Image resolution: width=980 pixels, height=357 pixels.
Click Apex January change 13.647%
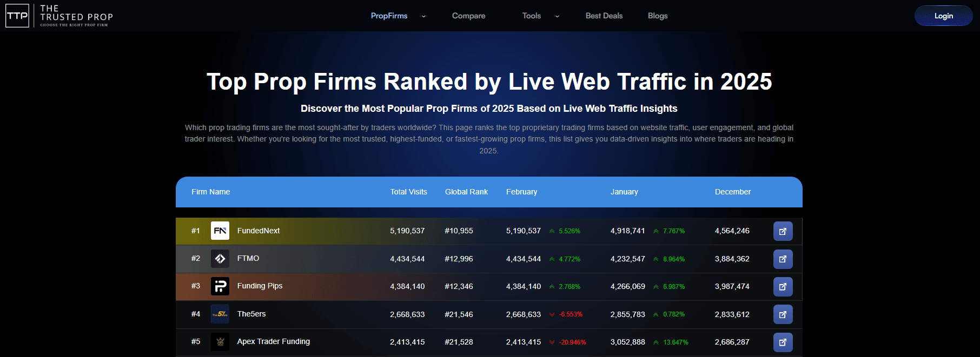pos(676,342)
